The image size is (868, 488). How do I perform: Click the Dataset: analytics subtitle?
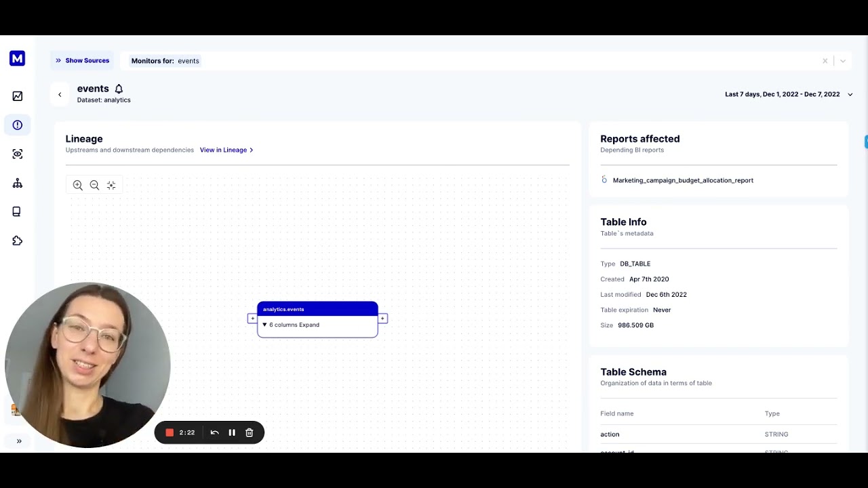(x=104, y=100)
